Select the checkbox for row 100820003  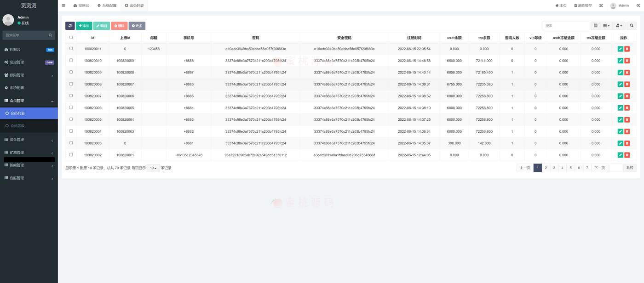(71, 143)
